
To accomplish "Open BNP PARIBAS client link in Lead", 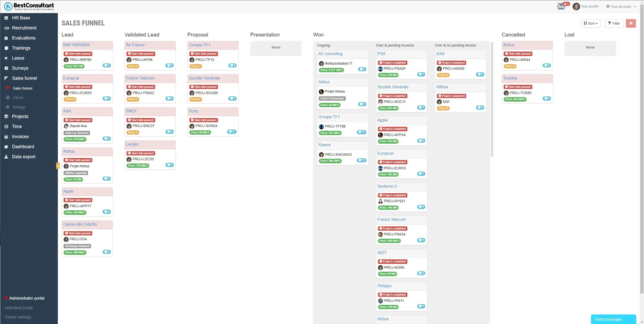I will click(76, 45).
